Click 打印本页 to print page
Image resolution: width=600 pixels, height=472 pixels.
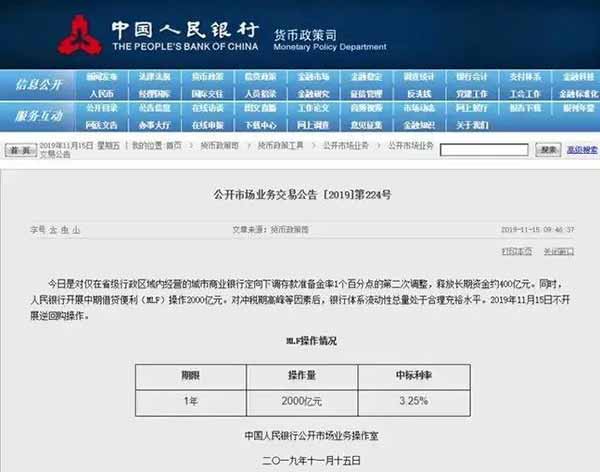(516, 250)
